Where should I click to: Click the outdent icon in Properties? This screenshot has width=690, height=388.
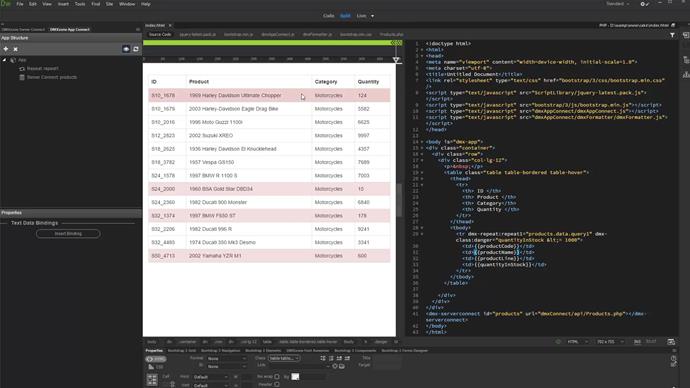tap(339, 359)
